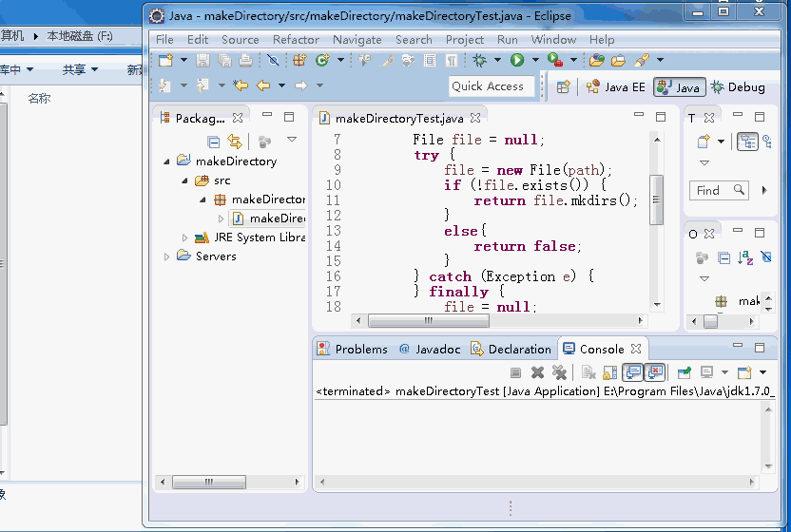Click the Clear Console icon
791x532 pixels.
click(x=588, y=372)
